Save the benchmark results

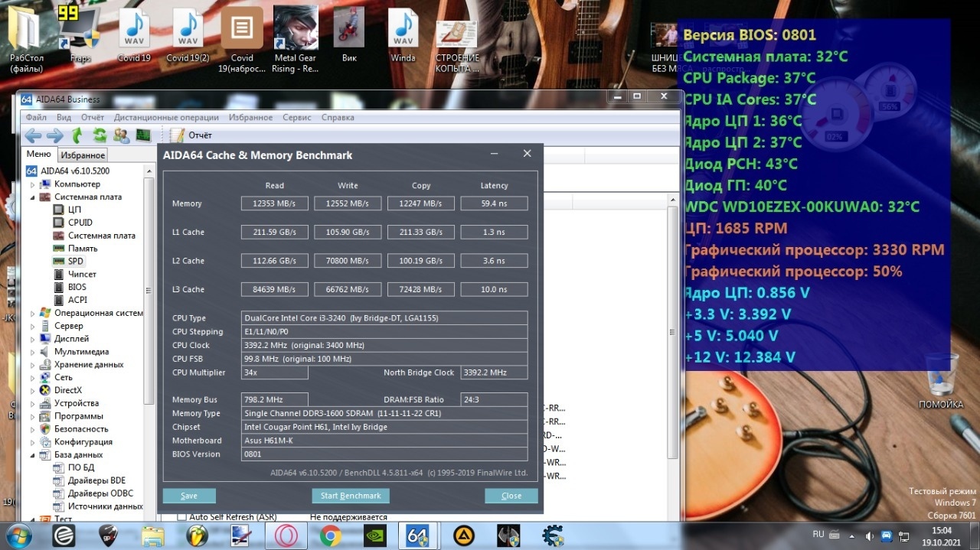pyautogui.click(x=189, y=496)
